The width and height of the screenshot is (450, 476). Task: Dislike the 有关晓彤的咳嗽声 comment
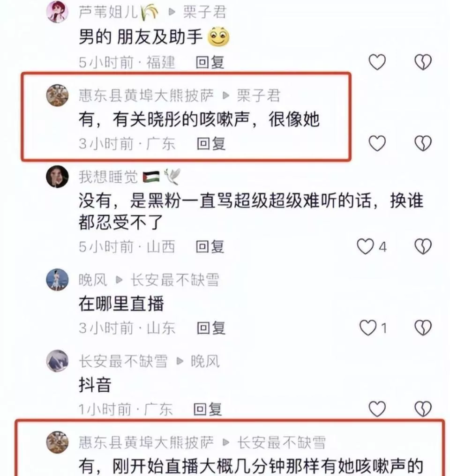pos(423,143)
